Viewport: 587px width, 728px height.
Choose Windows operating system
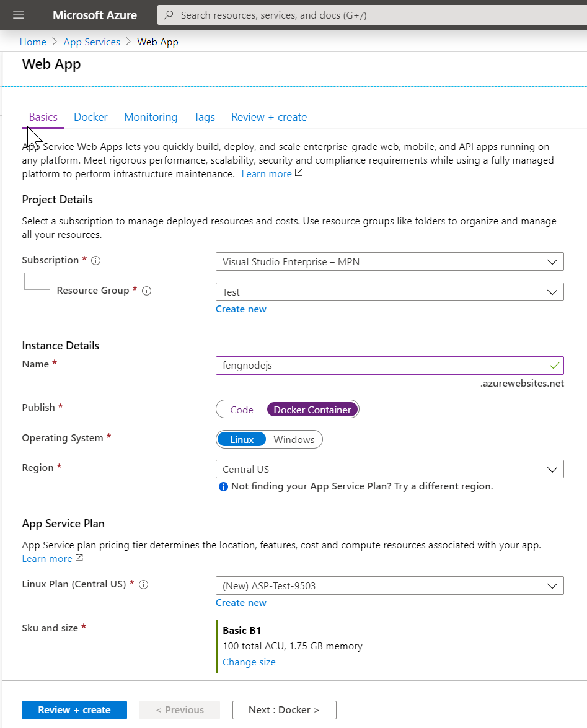tap(294, 439)
